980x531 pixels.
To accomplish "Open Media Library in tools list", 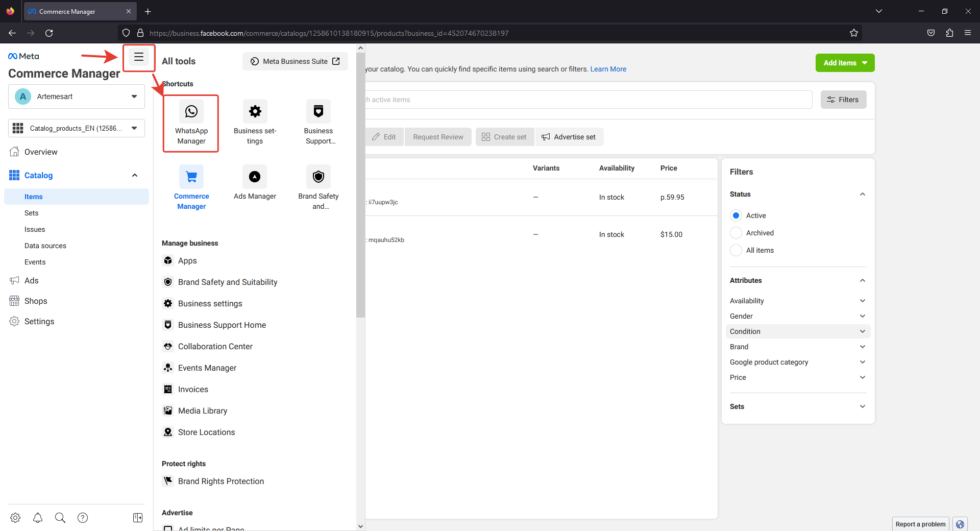I will click(203, 411).
